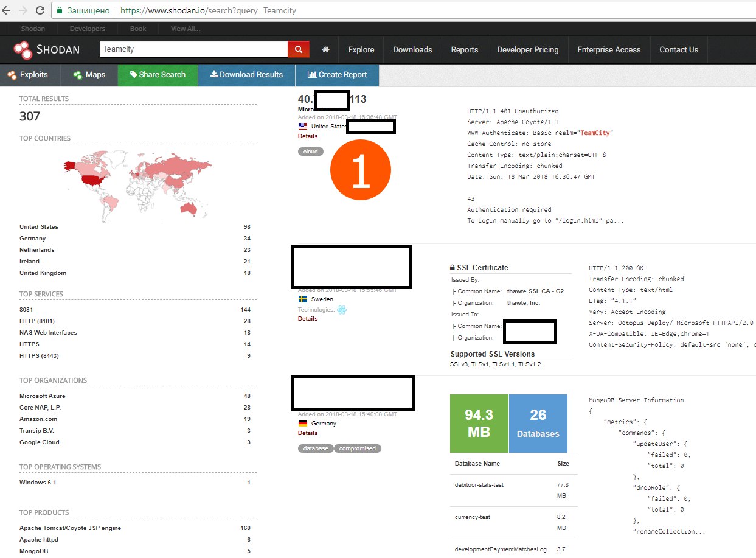Screen dimensions: 756x558
Task: Click currency-test database name
Action: tap(473, 517)
